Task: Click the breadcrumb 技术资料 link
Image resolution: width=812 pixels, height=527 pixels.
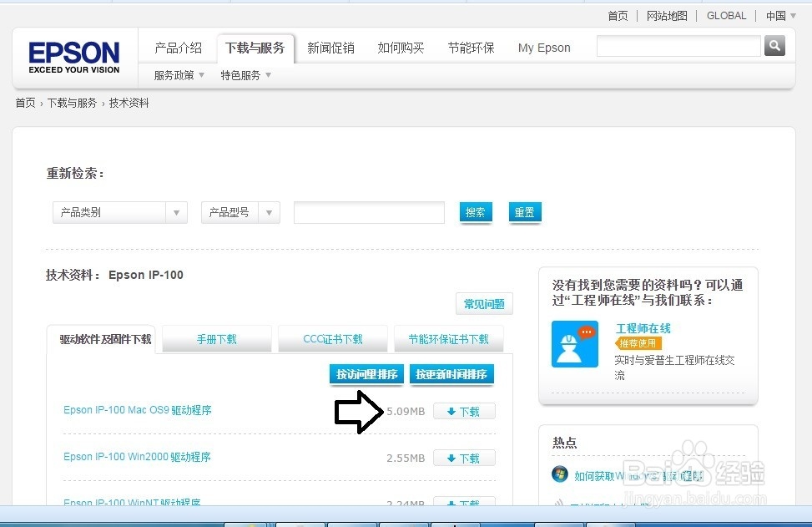Action: coord(129,103)
